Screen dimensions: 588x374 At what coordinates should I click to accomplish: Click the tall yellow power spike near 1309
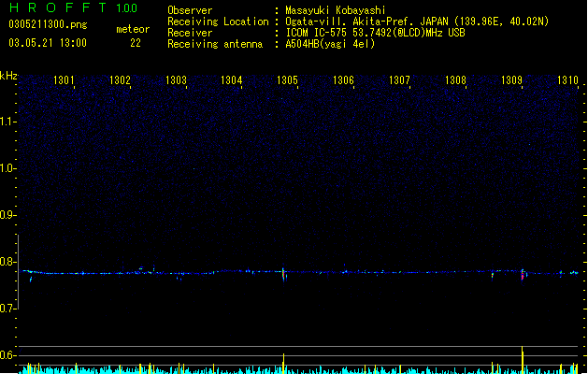[522, 360]
